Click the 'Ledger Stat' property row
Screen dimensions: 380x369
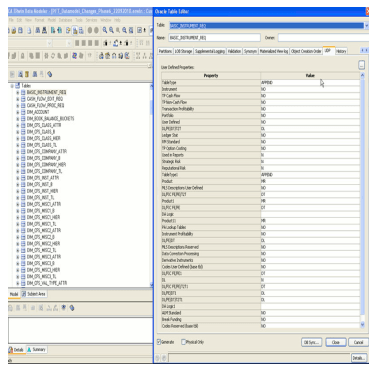[260, 135]
